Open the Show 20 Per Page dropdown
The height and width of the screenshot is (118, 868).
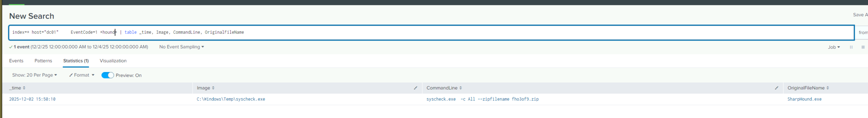tap(34, 75)
